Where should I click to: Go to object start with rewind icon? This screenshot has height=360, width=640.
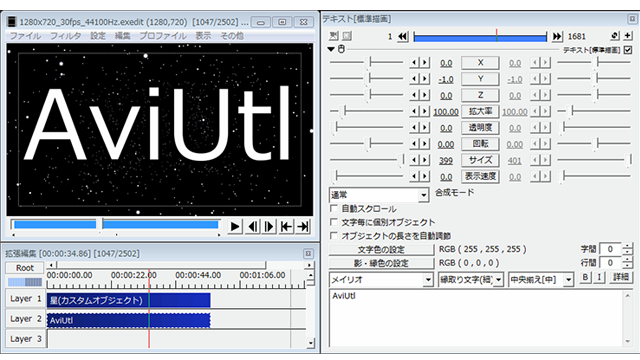pyautogui.click(x=402, y=36)
